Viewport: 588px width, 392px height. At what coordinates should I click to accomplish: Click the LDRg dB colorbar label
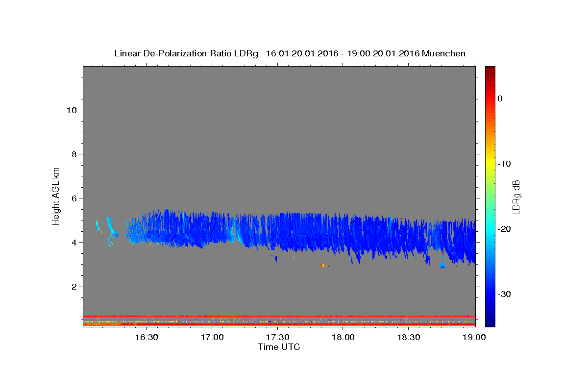click(516, 197)
